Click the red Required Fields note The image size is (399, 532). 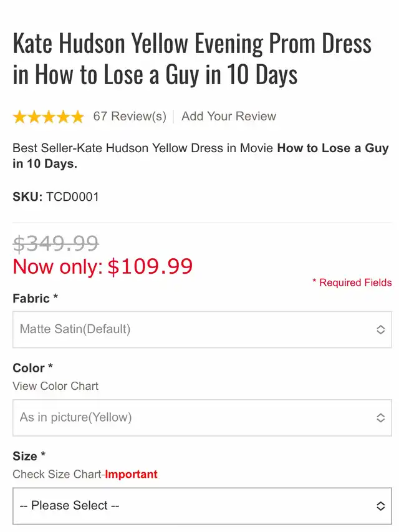tap(352, 283)
